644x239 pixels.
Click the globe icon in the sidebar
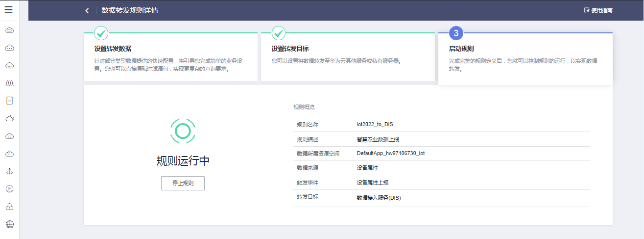coord(9,224)
